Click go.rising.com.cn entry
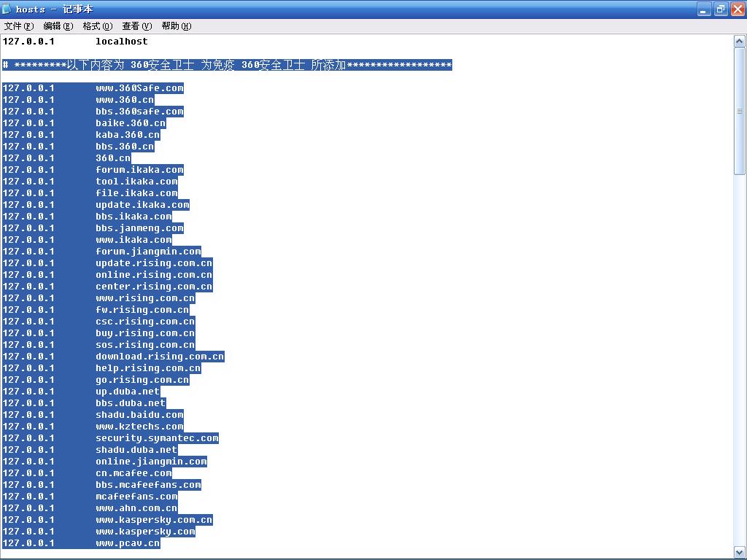Viewport: 747px width, 560px height. pyautogui.click(x=142, y=380)
